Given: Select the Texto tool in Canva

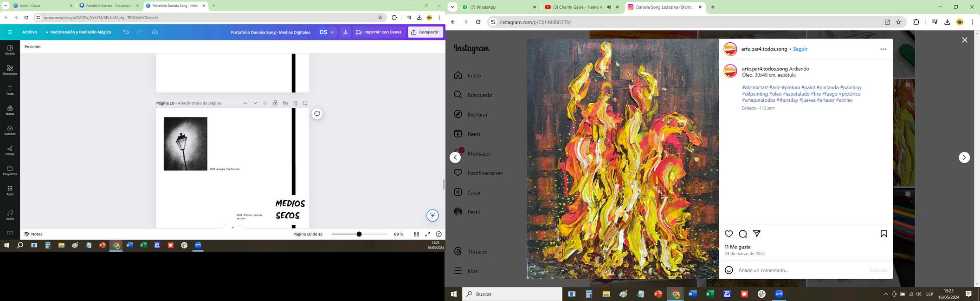Looking at the screenshot, I should tap(10, 90).
